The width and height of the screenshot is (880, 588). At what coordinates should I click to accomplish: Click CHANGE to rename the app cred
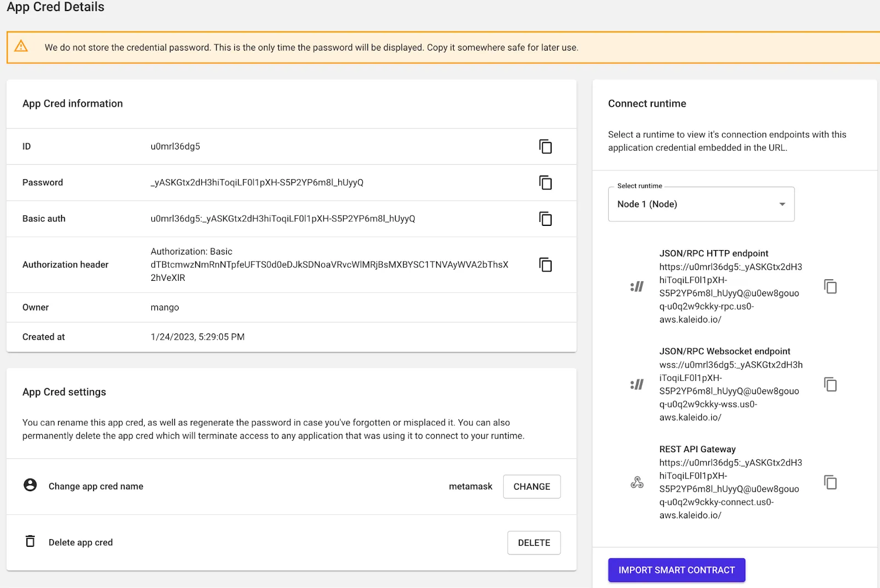[531, 486]
